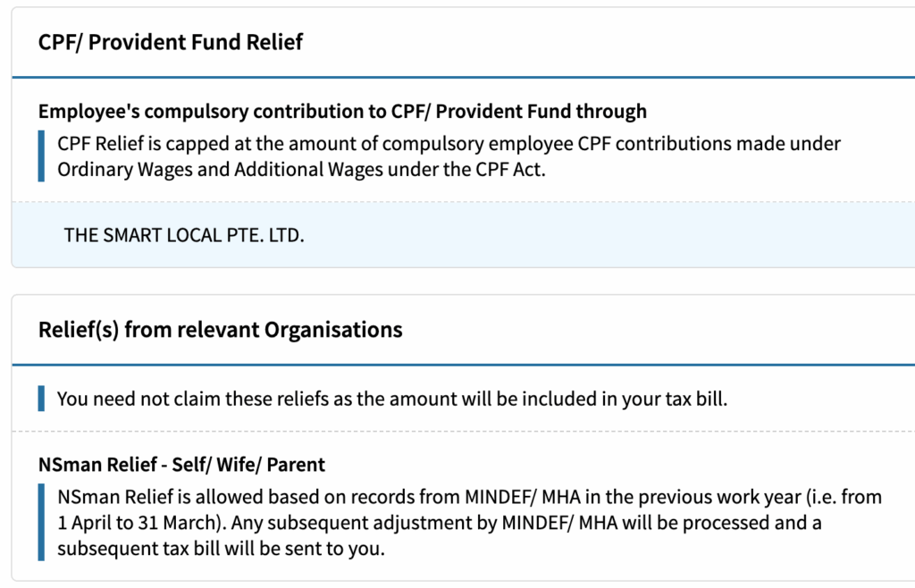The image size is (915, 588).
Task: Click the dashed line above NSman Relief title
Action: [464, 432]
